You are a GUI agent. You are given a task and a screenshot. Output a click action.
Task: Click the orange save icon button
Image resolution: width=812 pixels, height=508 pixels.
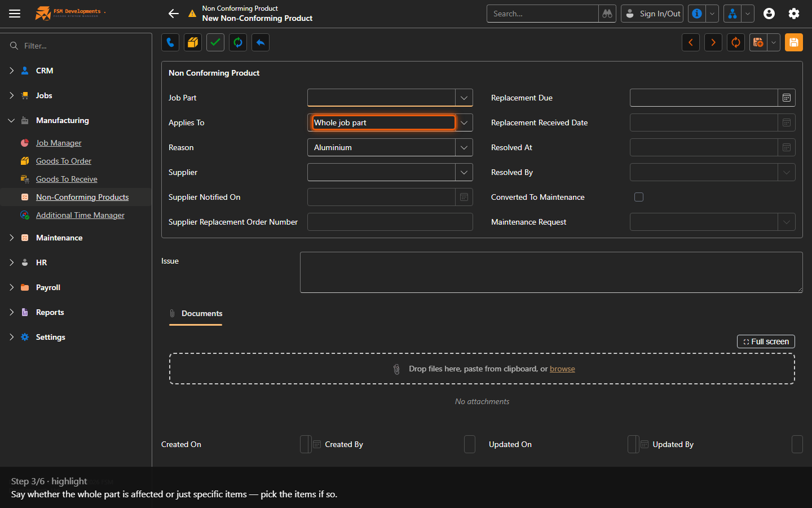click(793, 42)
